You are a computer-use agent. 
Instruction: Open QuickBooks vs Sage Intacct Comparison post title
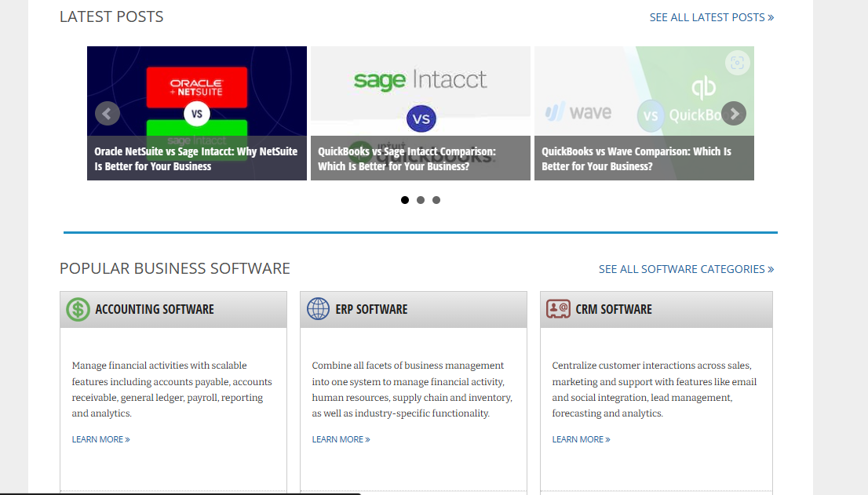point(407,158)
